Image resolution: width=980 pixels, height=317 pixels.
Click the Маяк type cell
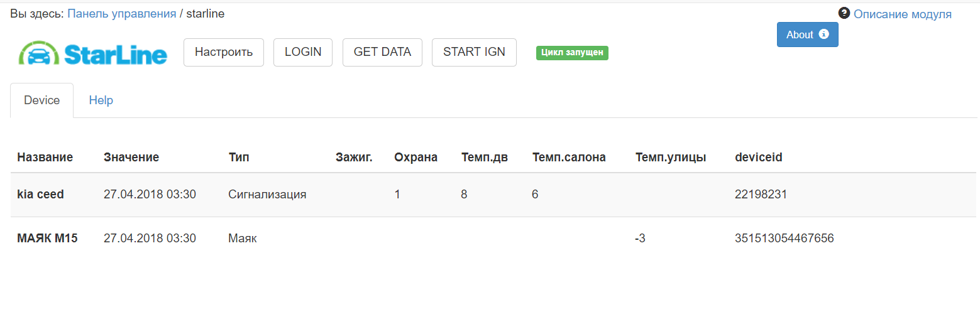tap(243, 239)
